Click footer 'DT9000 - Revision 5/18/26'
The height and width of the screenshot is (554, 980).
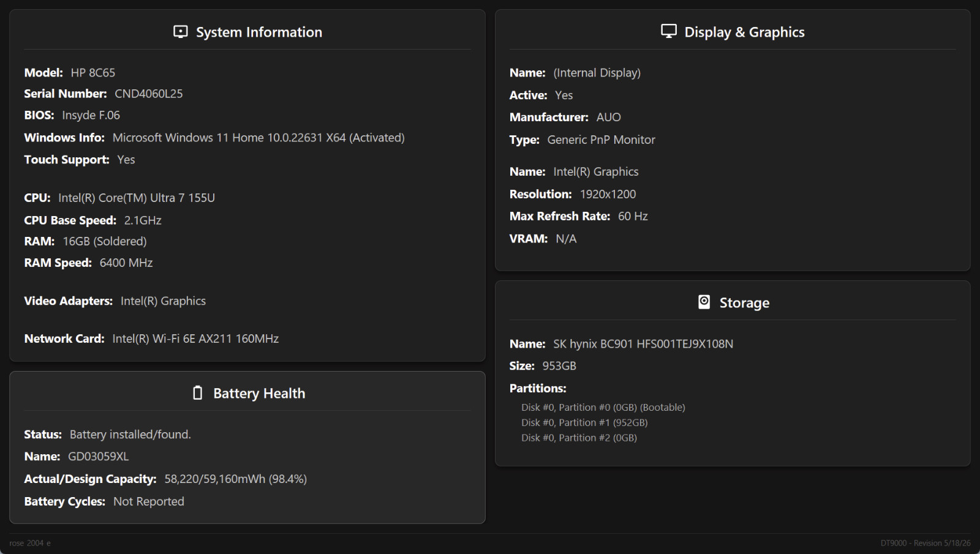(x=925, y=543)
